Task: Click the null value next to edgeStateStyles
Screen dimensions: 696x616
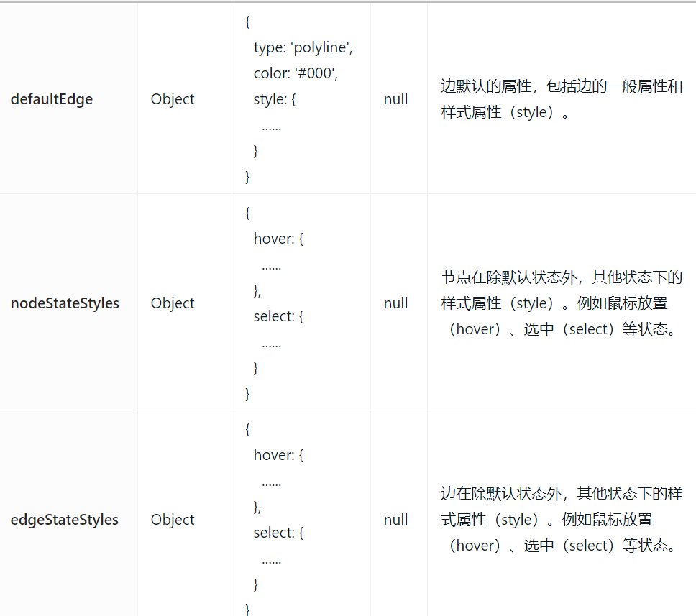Action: point(395,519)
